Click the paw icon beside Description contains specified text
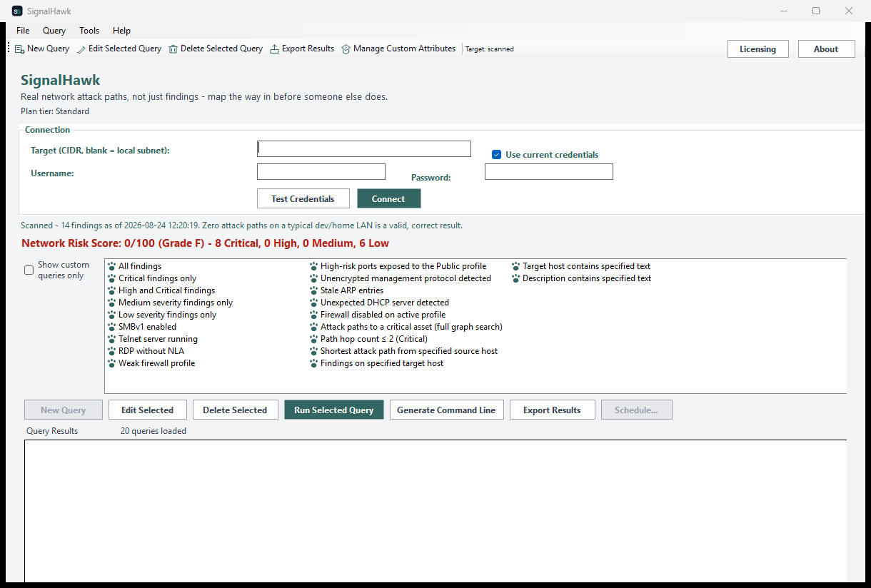The height and width of the screenshot is (588, 871). click(516, 278)
